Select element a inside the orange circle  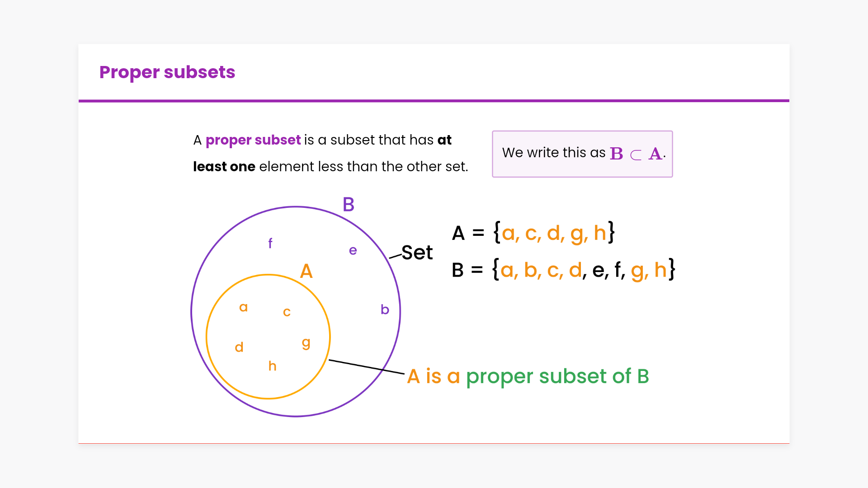pyautogui.click(x=243, y=307)
